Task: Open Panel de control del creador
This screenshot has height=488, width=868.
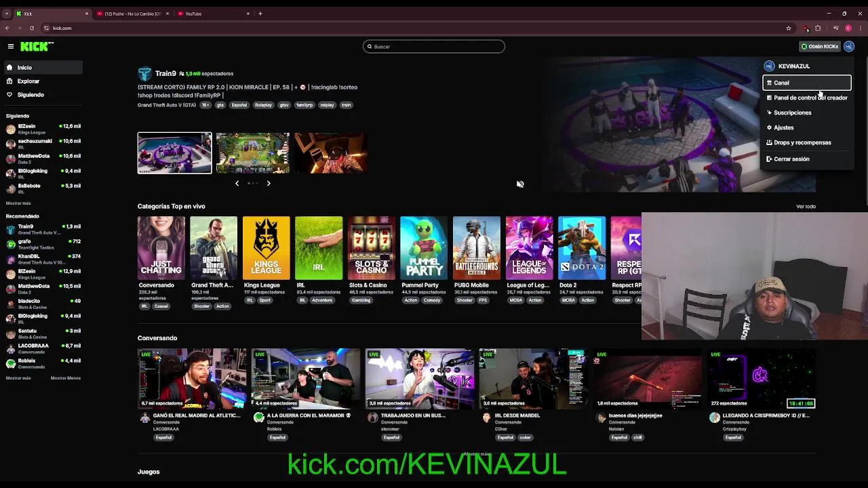Action: (807, 98)
